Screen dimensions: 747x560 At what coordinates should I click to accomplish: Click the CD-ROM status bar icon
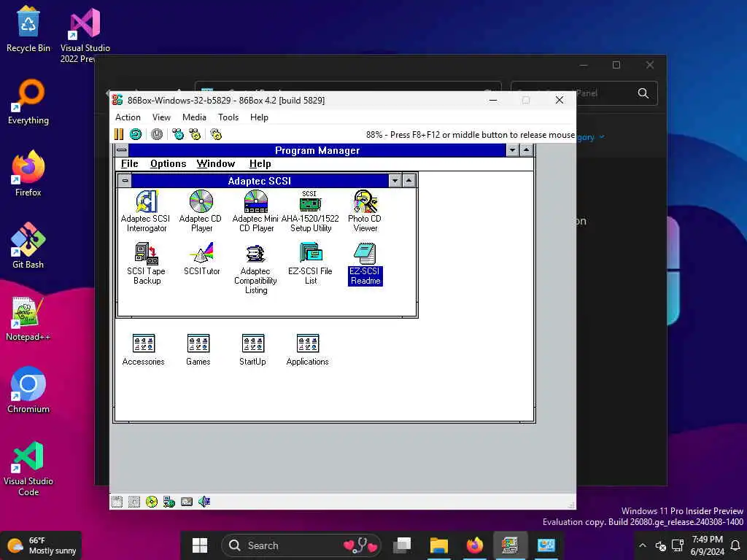152,502
